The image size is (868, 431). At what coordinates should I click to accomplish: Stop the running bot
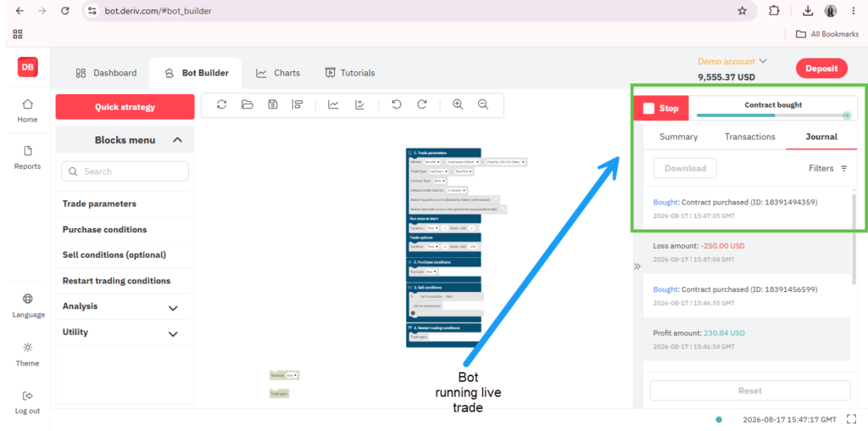coord(661,108)
